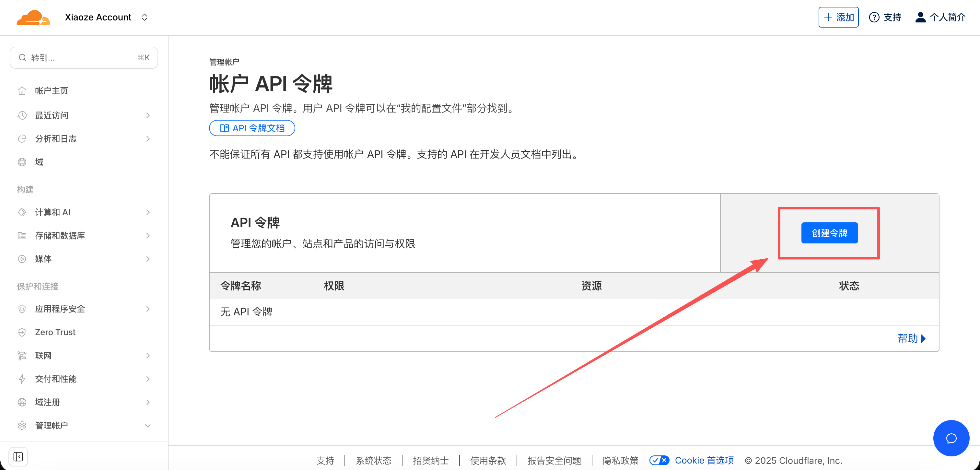The width and height of the screenshot is (980, 470).
Task: Open 应用程序安全 via the shield icon
Action: point(22,309)
